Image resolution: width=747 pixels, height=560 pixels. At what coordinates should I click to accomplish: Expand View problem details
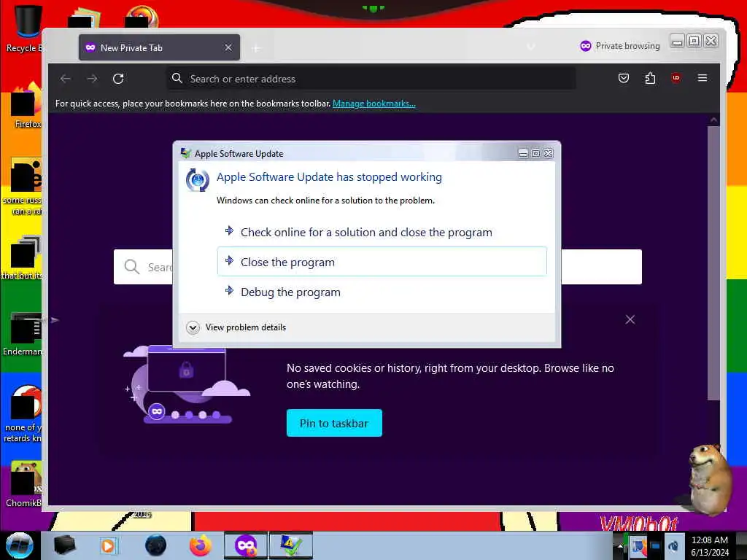(236, 327)
